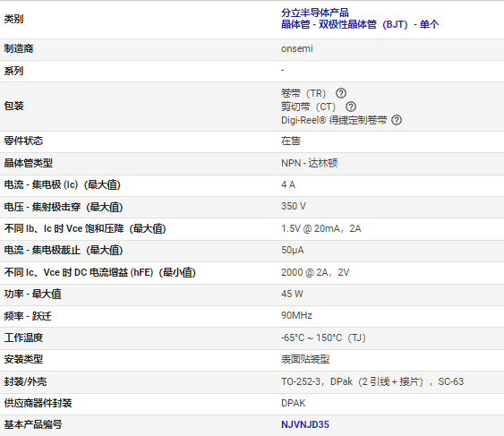This screenshot has width=504, height=436.
Task: Click the 1.5V @ 20mA, 2A saturation value
Action: (x=321, y=228)
